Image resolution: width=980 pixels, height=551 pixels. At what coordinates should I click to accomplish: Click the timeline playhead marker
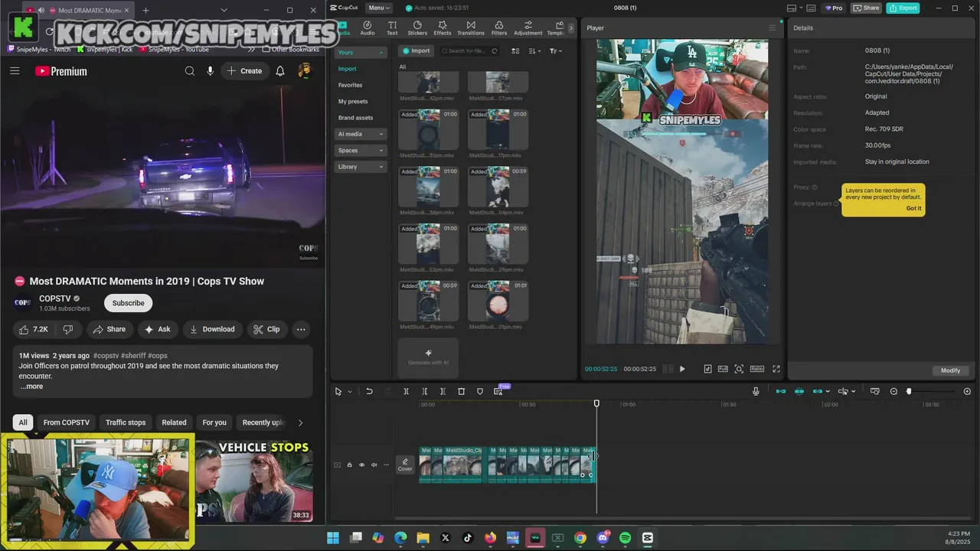(596, 403)
